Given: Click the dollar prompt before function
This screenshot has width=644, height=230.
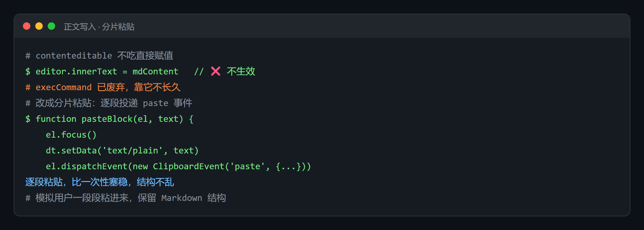Looking at the screenshot, I should [x=28, y=119].
